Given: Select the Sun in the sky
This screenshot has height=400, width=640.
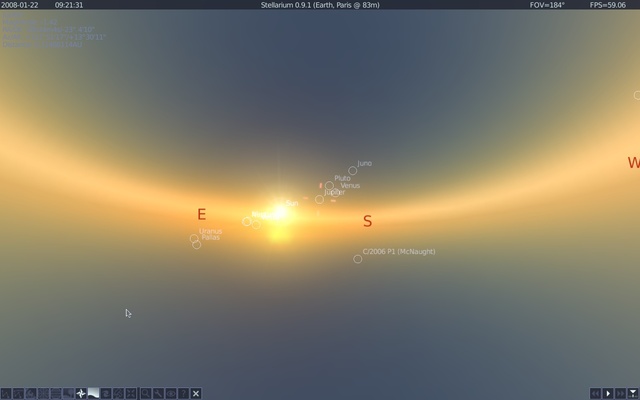Looking at the screenshot, I should 280,212.
